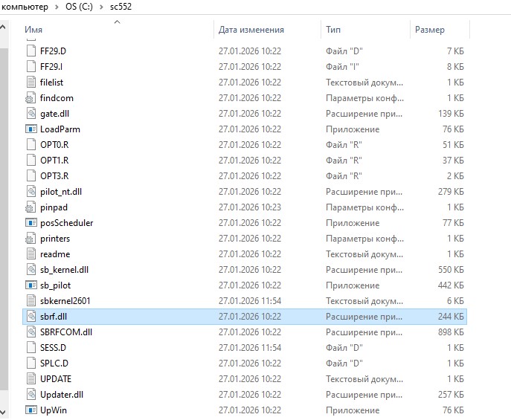Click the readme text document icon
The image size is (511, 420).
[30, 254]
